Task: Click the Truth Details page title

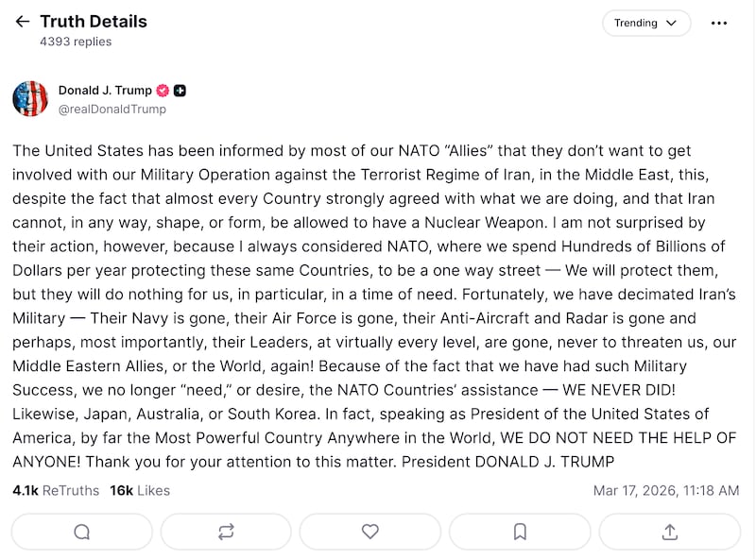Action: (94, 21)
